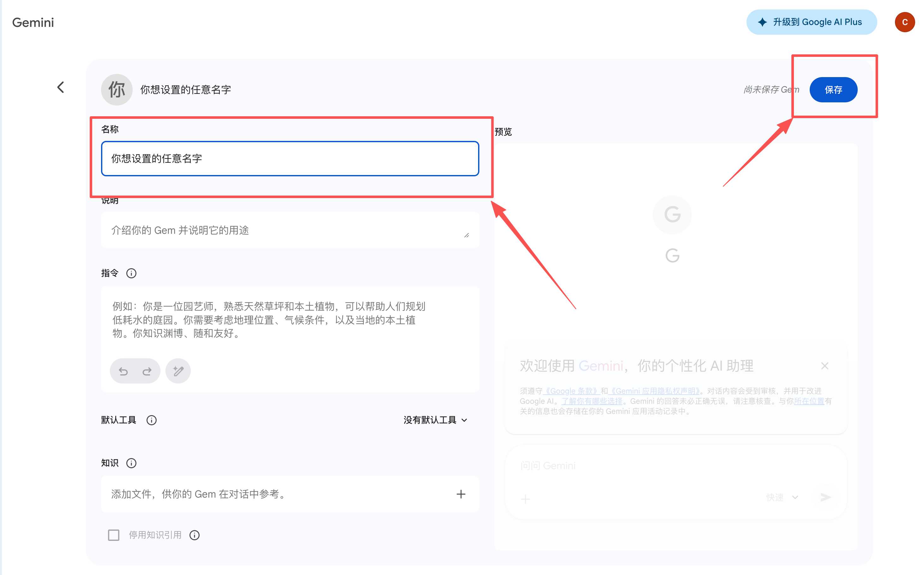
Task: Click the magic pencil rewrite instructions icon
Action: pos(178,371)
